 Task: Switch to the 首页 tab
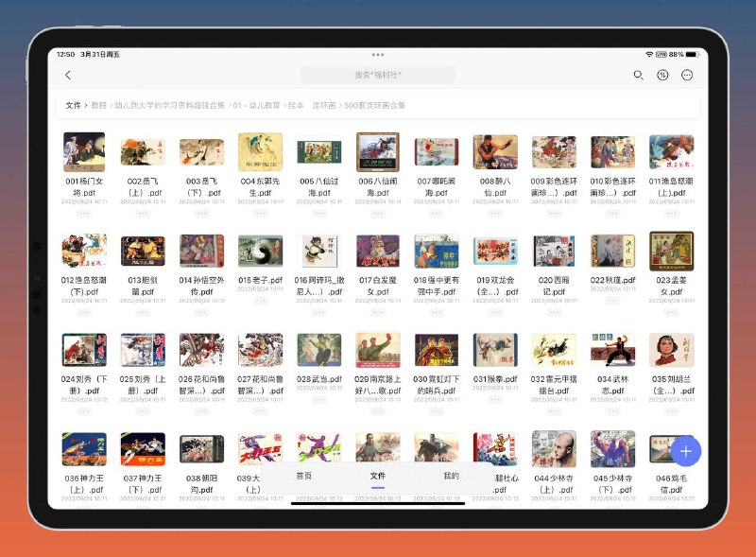304,476
